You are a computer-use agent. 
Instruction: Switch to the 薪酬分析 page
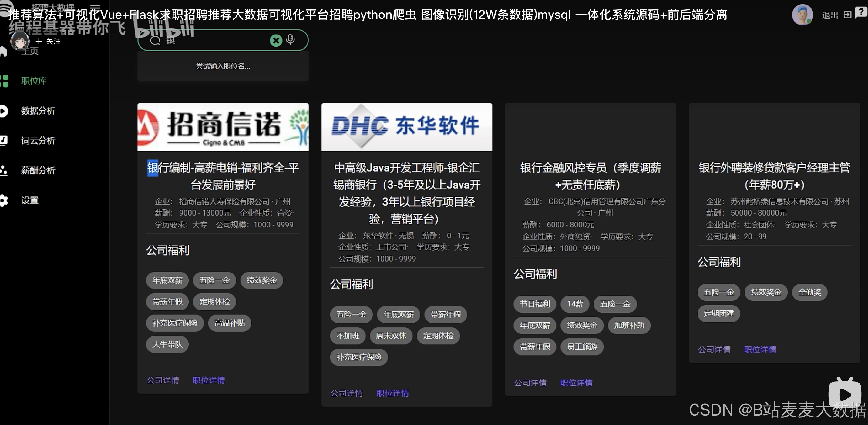[x=38, y=170]
